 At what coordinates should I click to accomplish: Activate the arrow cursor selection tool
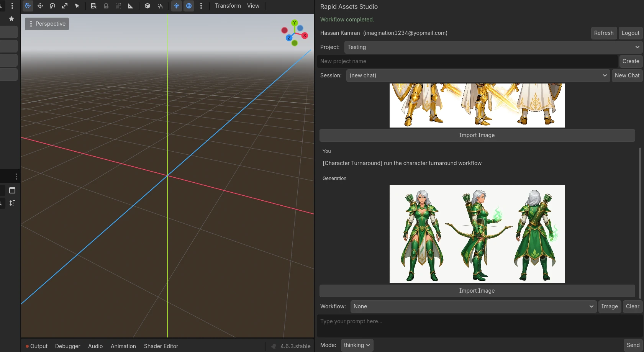[77, 6]
